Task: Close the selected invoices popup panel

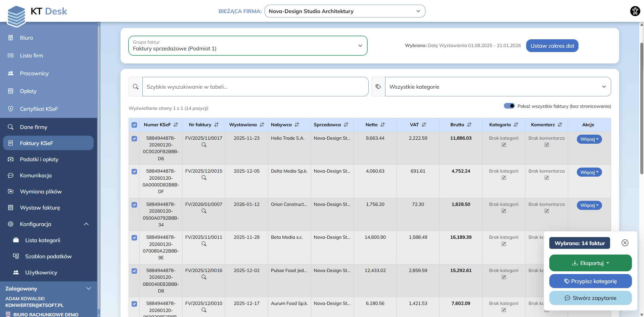Action: pos(625,243)
